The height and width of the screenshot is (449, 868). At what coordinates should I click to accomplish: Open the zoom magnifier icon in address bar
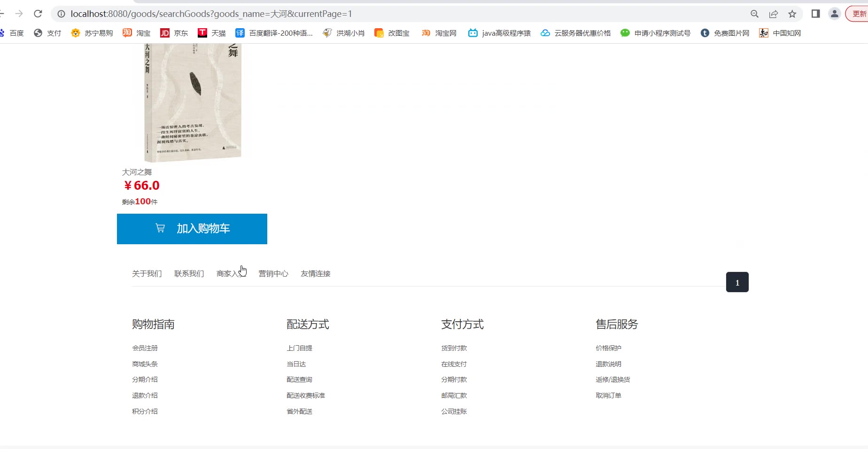[x=754, y=14]
